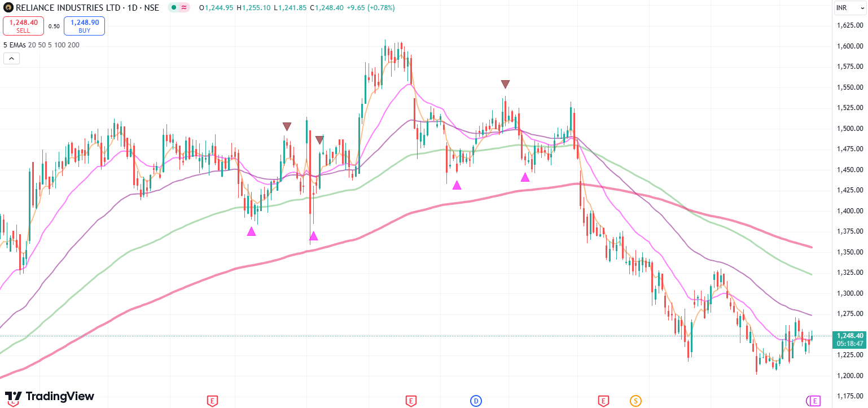The image size is (868, 408).
Task: Open the orange S split marker
Action: click(x=635, y=401)
